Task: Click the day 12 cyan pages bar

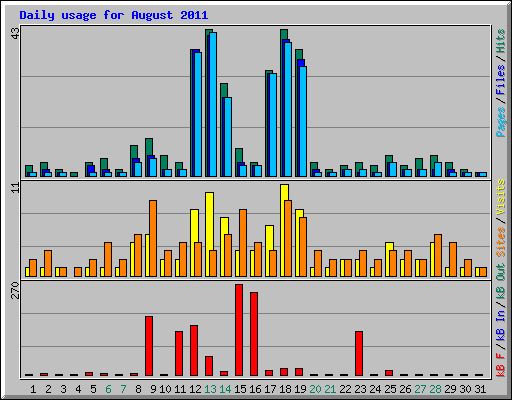Action: 198,114
